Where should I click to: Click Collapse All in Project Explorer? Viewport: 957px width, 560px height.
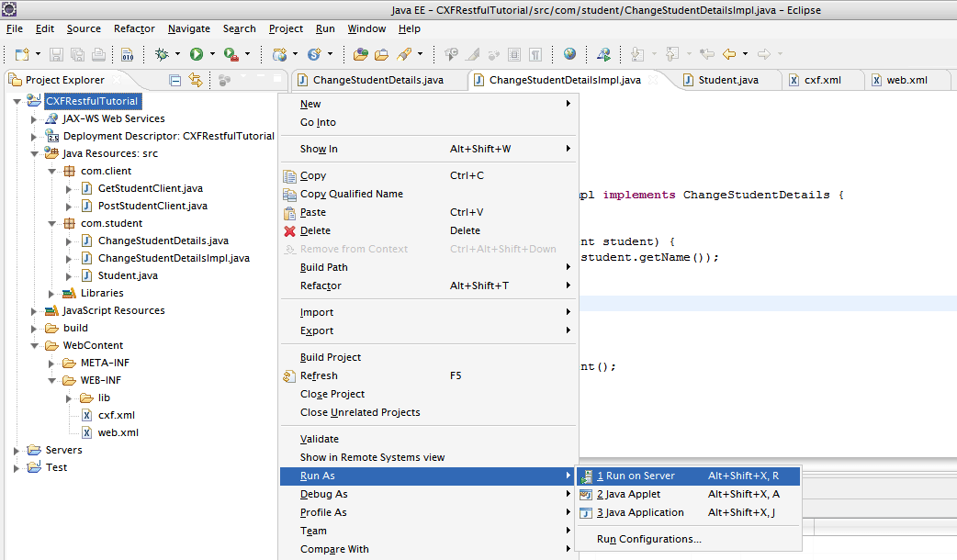point(175,81)
